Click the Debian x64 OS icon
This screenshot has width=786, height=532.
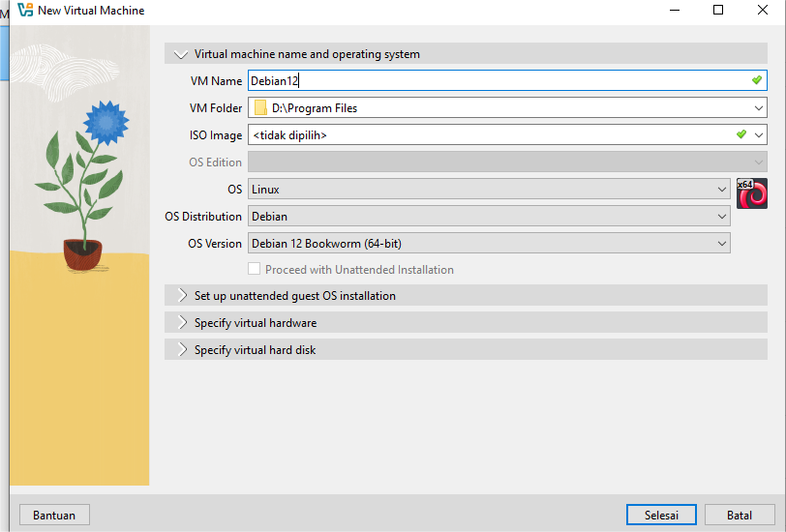[x=751, y=193]
